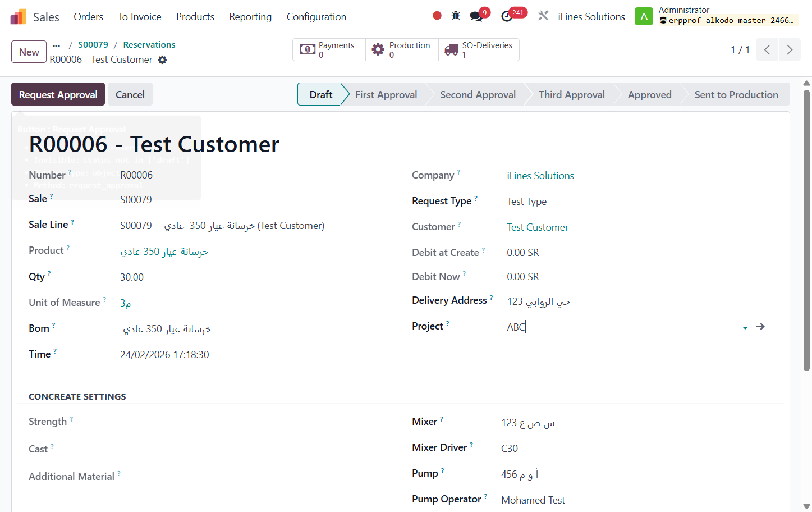Select the First Approval stage
812x512 pixels.
coord(386,94)
